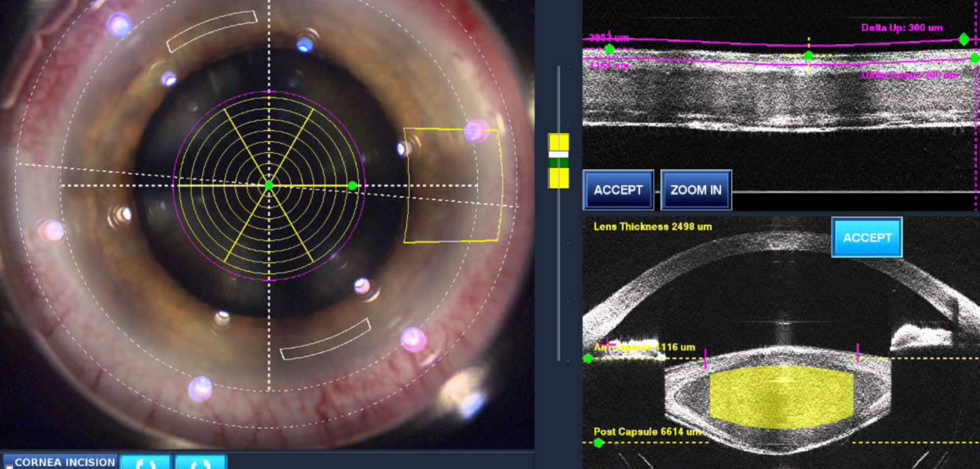Select the lower arcuate incision outline
980x469 pixels.
coord(325,339)
